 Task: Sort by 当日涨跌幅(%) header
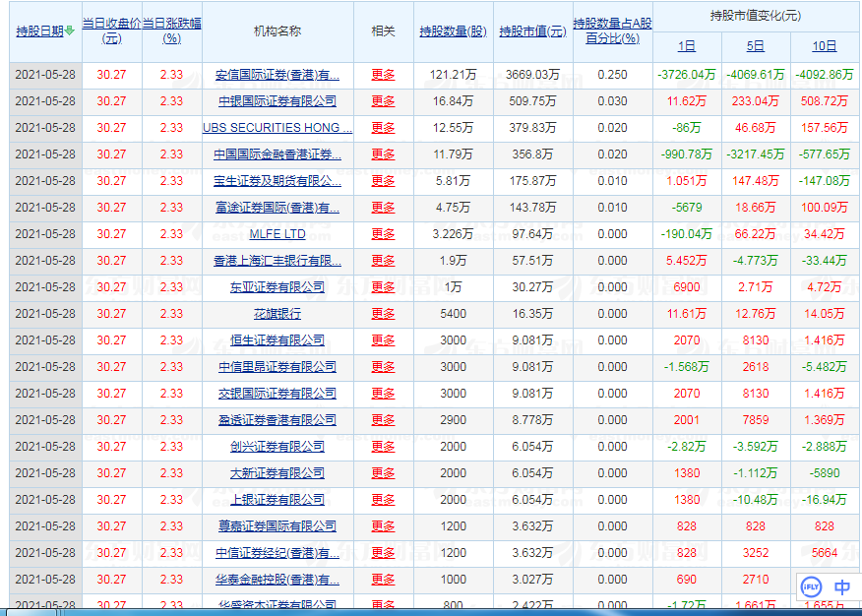pos(171,31)
